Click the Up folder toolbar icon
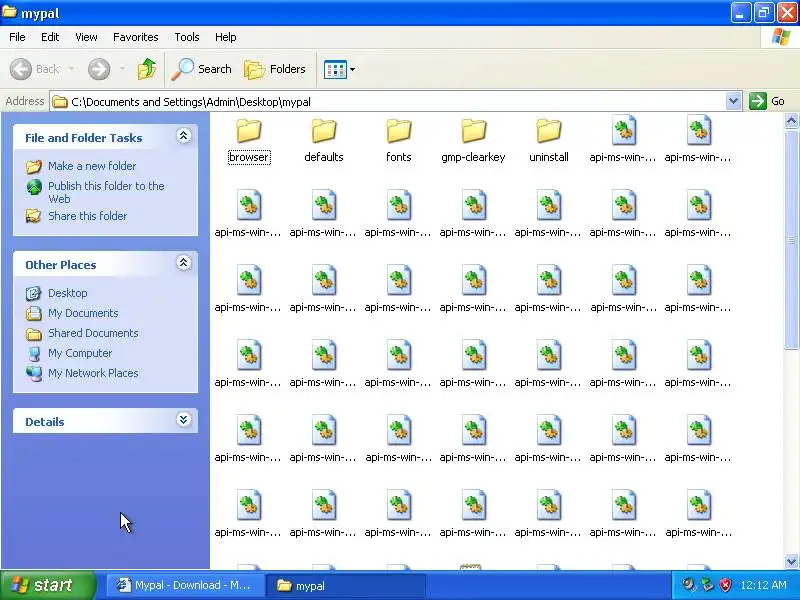800x600 pixels. click(x=147, y=69)
